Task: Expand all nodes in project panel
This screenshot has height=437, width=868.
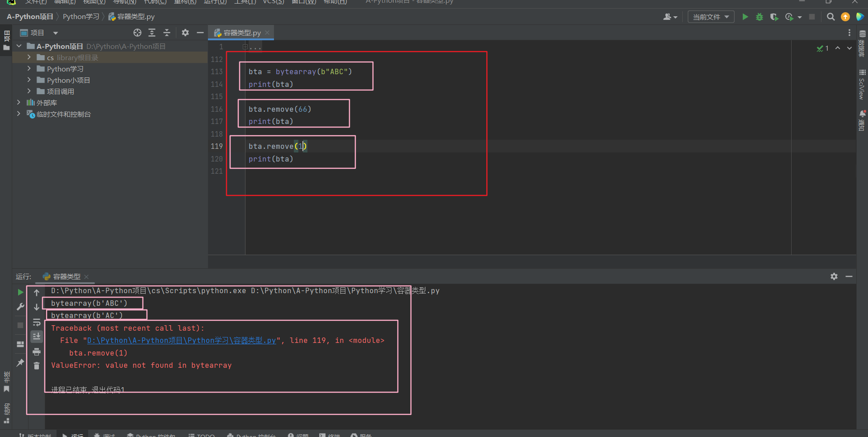Action: point(152,33)
